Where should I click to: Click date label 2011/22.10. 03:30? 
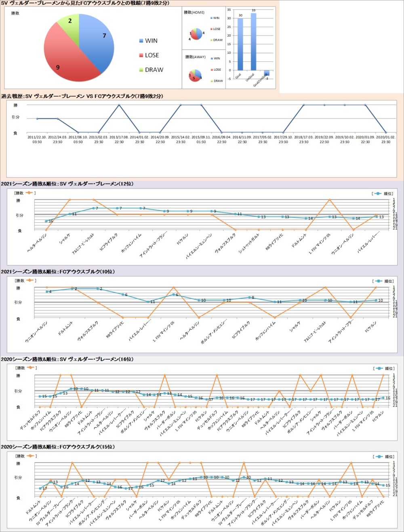point(37,139)
